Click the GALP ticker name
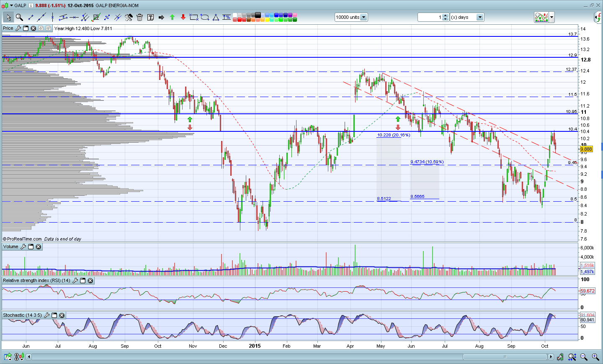603x364 pixels. point(20,5)
